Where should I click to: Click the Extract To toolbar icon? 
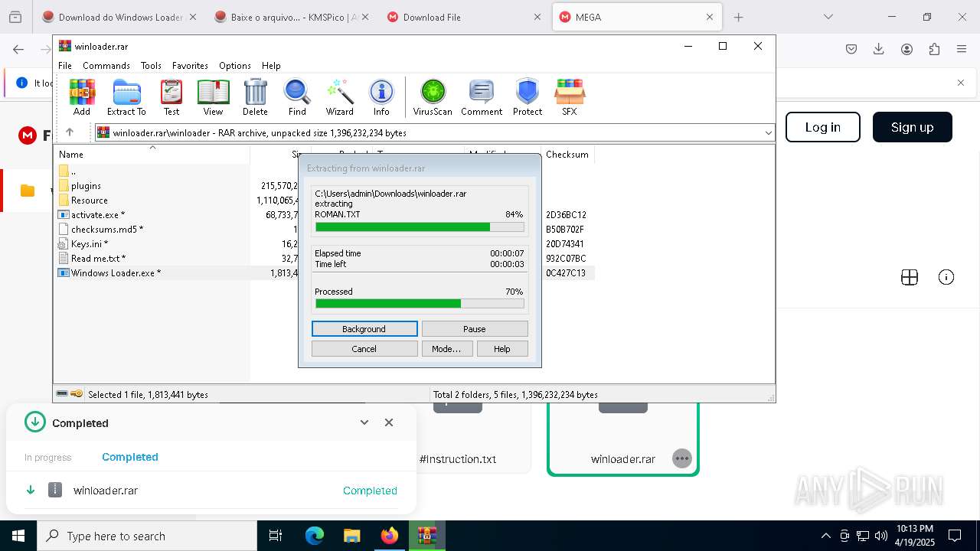(126, 97)
